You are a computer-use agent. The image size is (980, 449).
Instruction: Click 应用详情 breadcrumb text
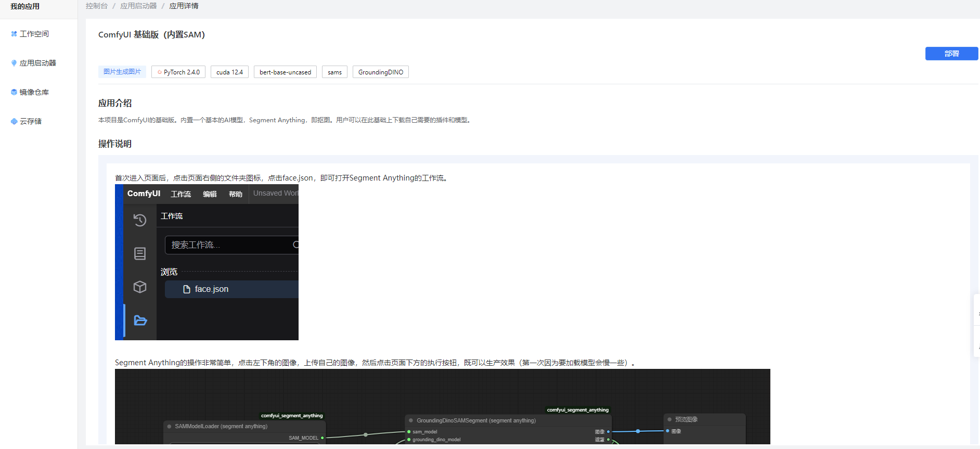(184, 6)
